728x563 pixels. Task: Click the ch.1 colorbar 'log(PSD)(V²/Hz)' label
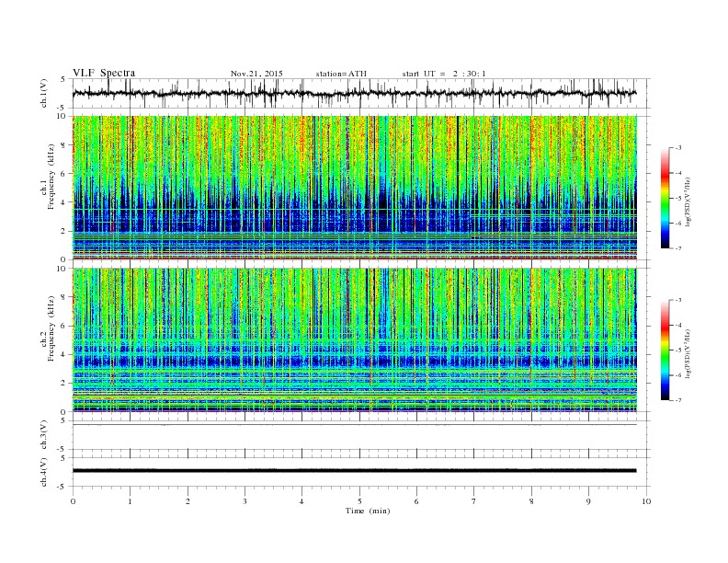click(688, 201)
